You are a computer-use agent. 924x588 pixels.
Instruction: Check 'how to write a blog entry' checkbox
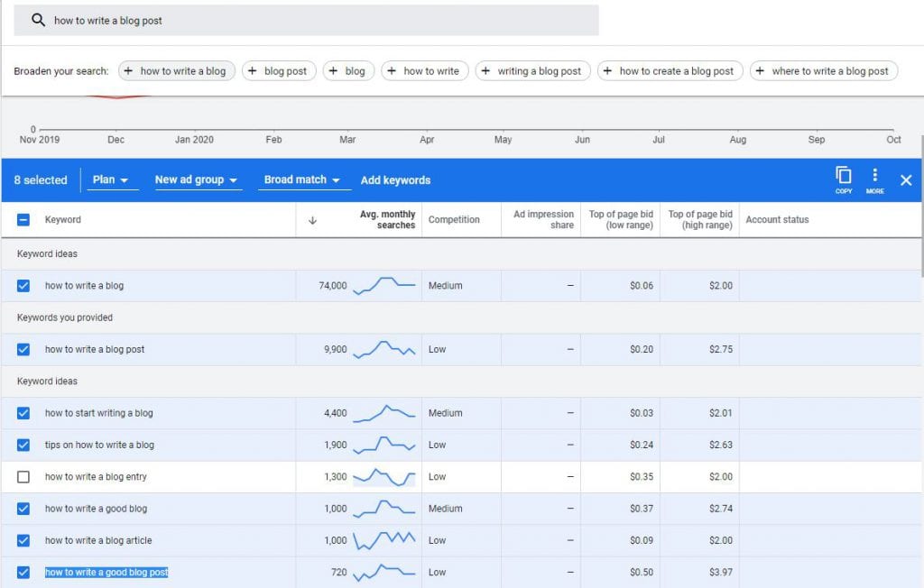click(23, 477)
